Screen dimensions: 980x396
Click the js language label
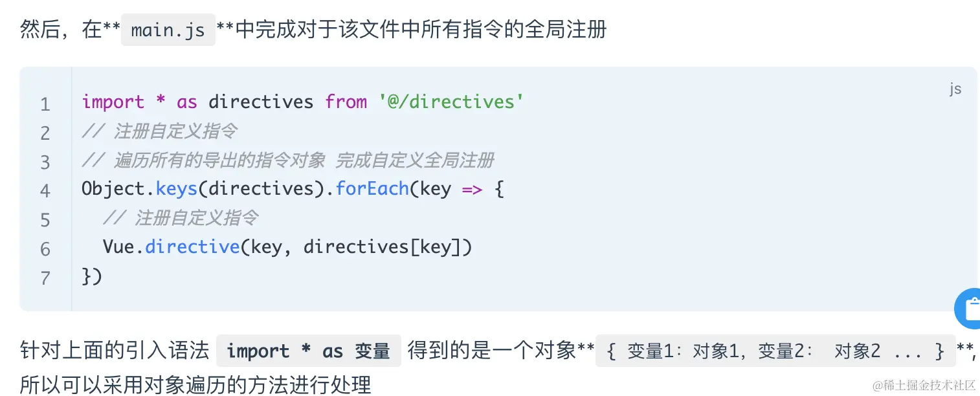point(955,89)
